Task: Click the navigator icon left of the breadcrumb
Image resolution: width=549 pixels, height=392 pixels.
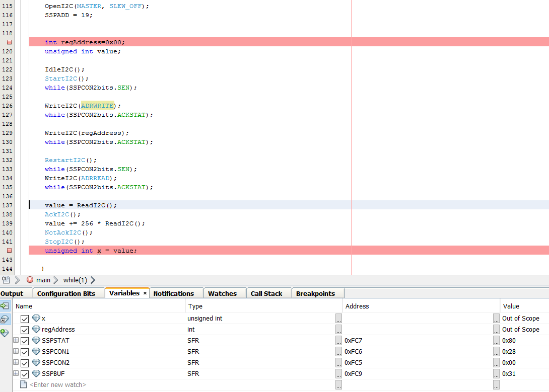Action: pyautogui.click(x=6, y=280)
